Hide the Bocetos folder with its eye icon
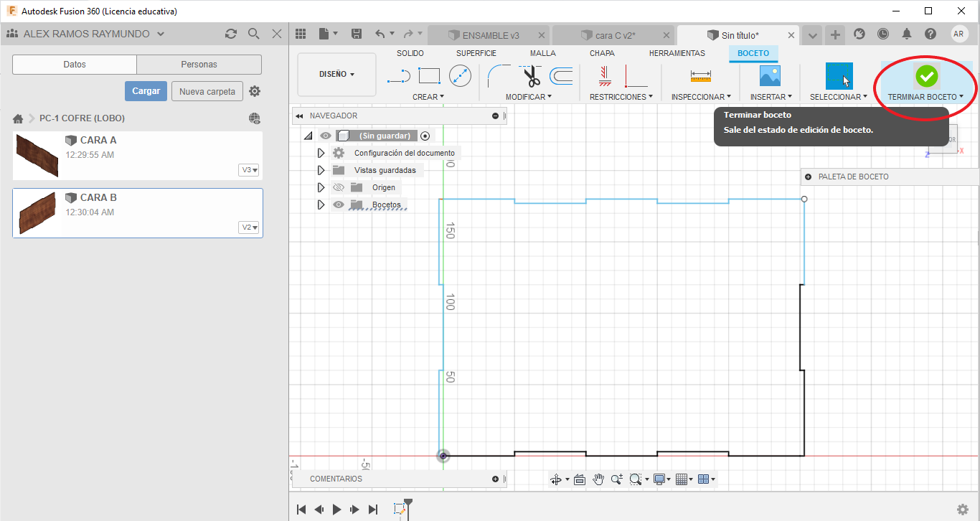Screen dimensions: 980x521 [x=339, y=205]
